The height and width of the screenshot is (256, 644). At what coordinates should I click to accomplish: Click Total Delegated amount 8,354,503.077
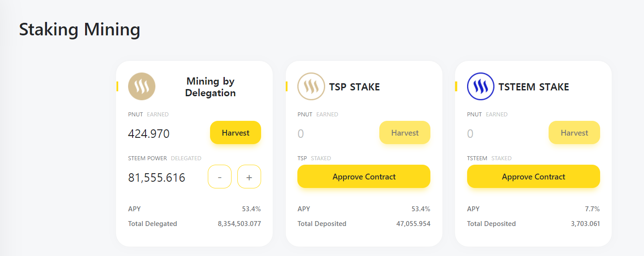pos(239,224)
